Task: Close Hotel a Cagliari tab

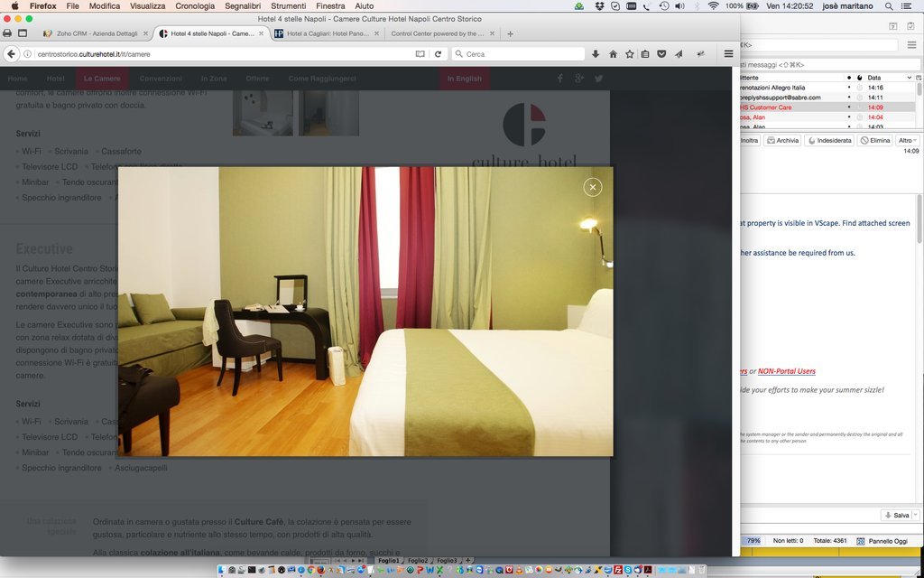Action: (x=376, y=33)
